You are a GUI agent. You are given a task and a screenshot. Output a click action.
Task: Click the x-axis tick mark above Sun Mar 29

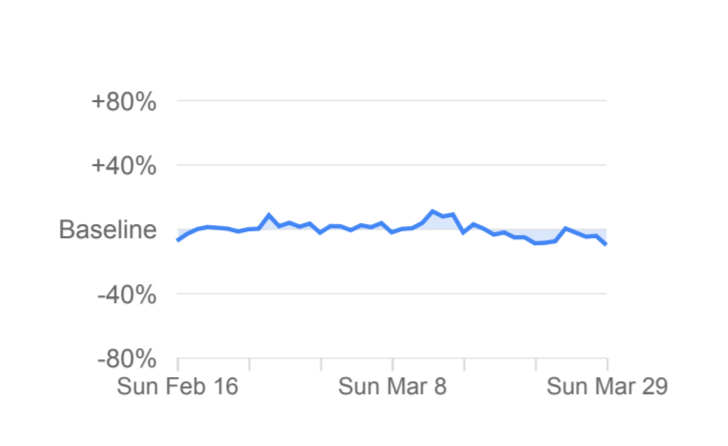coord(607,364)
